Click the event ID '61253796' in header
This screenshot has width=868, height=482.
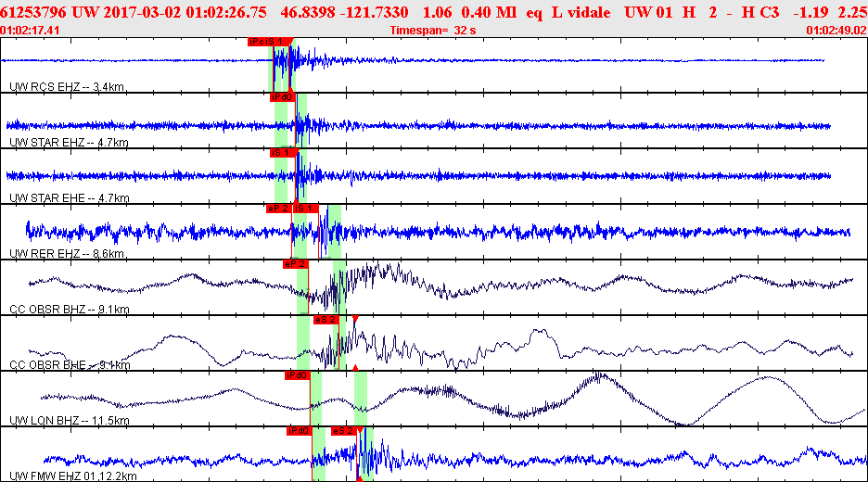coord(33,12)
